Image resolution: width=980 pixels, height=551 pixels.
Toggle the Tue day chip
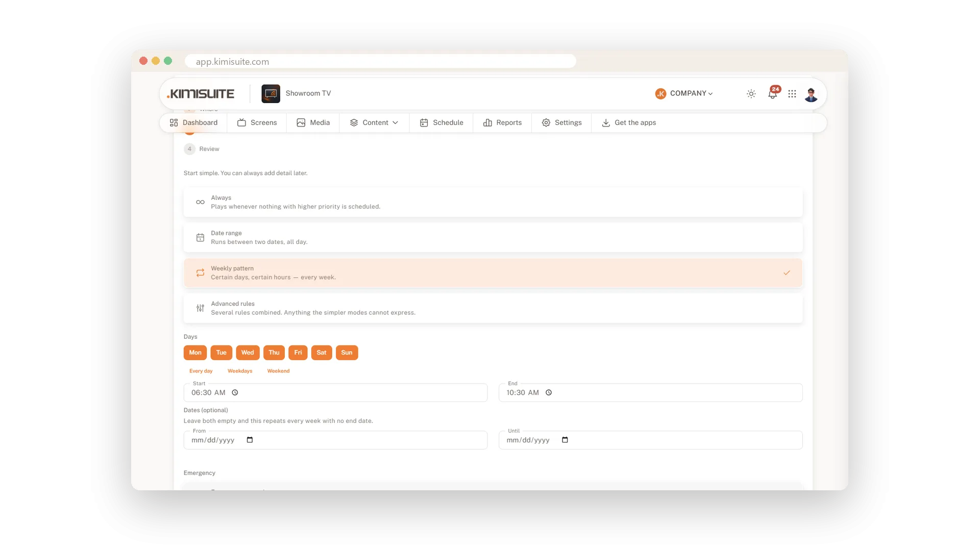click(221, 353)
